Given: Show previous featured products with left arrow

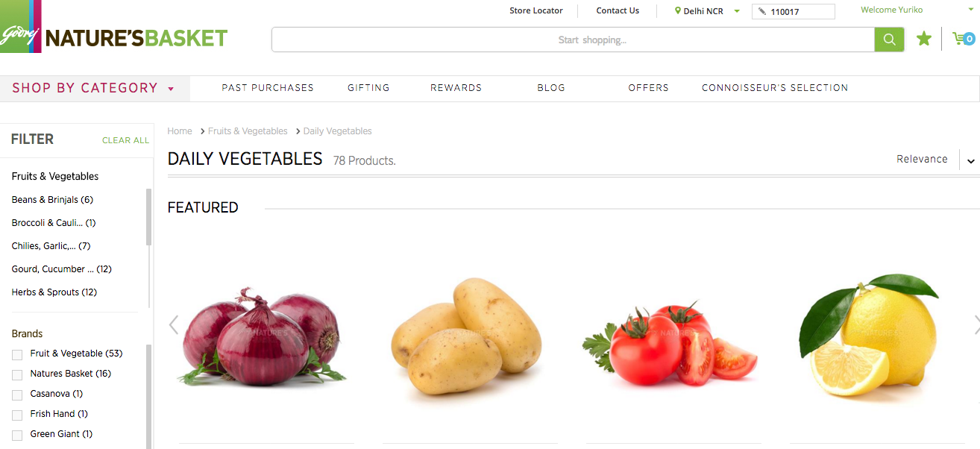Looking at the screenshot, I should click(174, 324).
